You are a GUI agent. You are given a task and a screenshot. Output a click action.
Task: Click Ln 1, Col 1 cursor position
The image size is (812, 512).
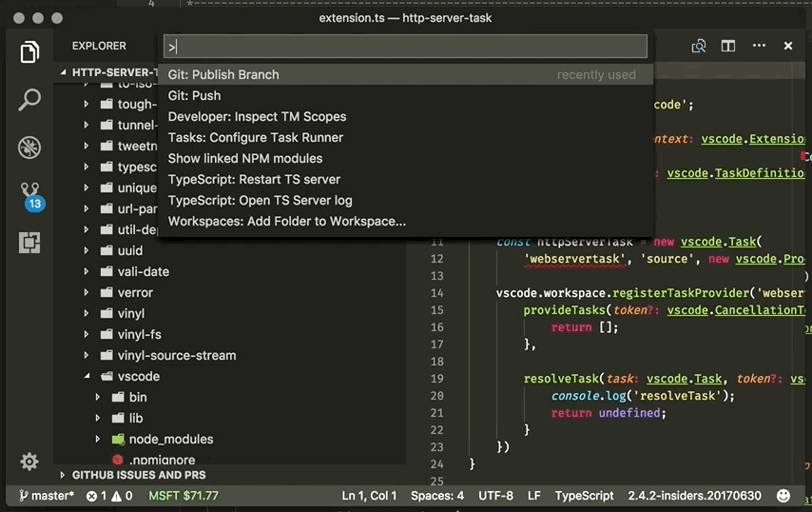369,496
